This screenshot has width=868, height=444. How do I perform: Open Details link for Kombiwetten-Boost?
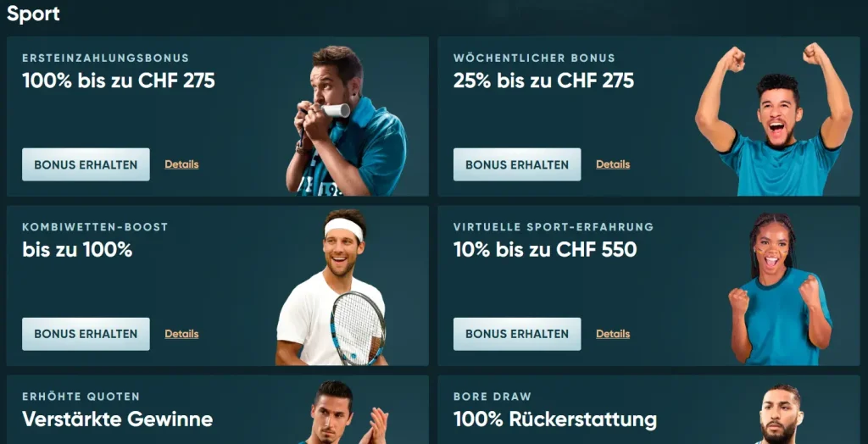click(x=181, y=334)
